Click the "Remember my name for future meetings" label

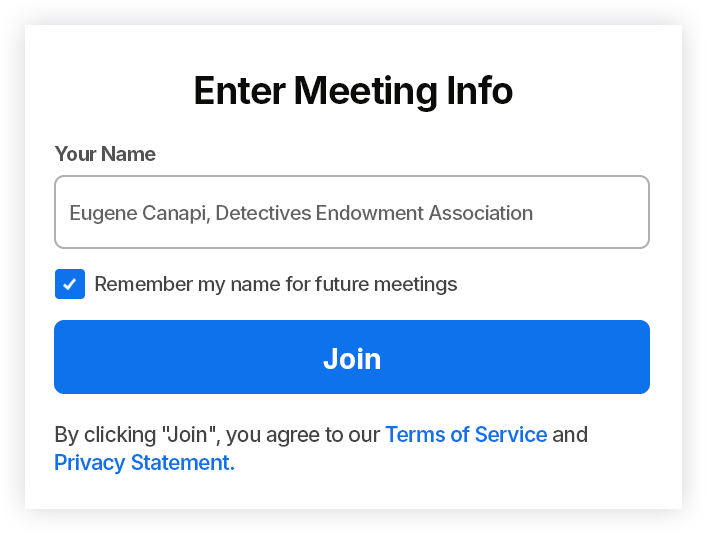pyautogui.click(x=276, y=284)
